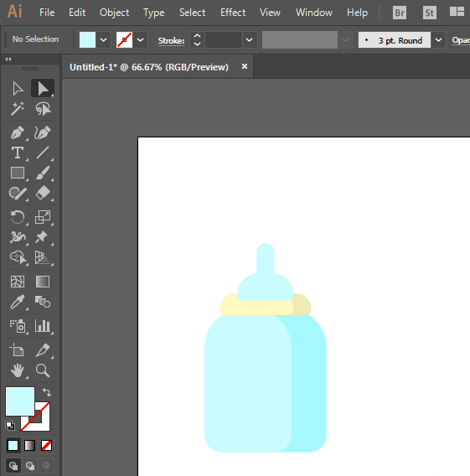Select the Zoom magnifier tool
This screenshot has width=470, height=476.
coord(43,370)
